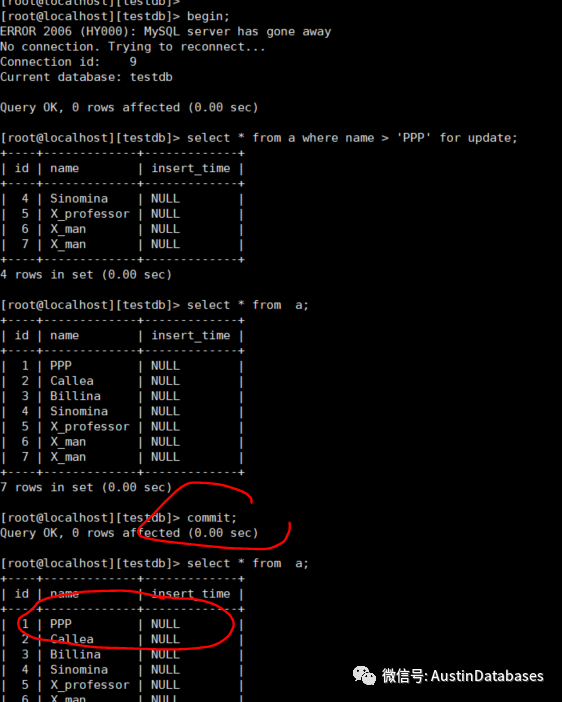
Task: Click the third 'select * from a;' prompt
Action: click(x=154, y=564)
